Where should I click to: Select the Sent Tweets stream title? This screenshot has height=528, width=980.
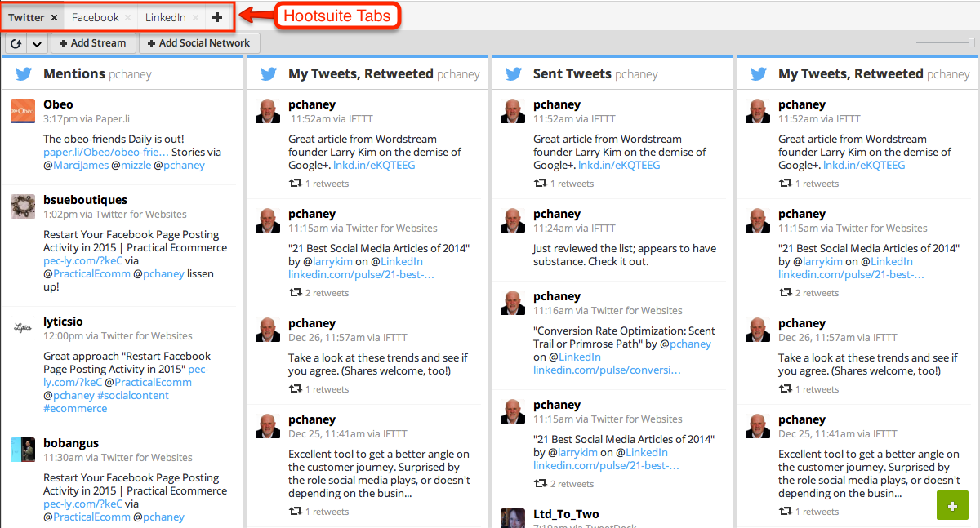(x=572, y=73)
